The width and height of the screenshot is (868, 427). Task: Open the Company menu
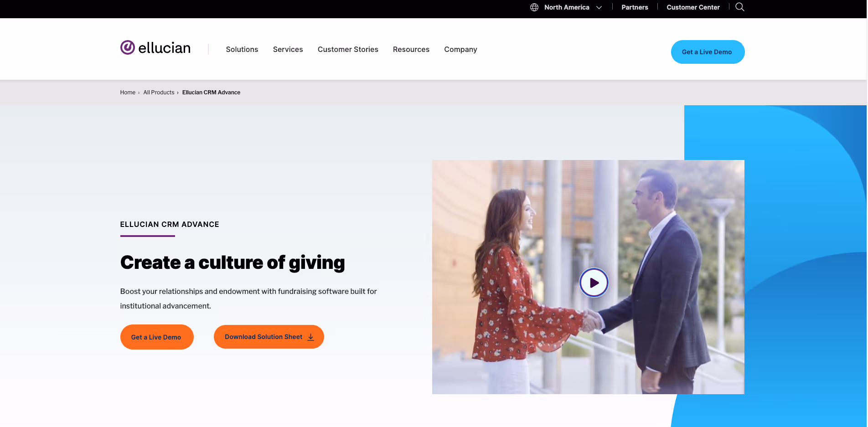(460, 49)
